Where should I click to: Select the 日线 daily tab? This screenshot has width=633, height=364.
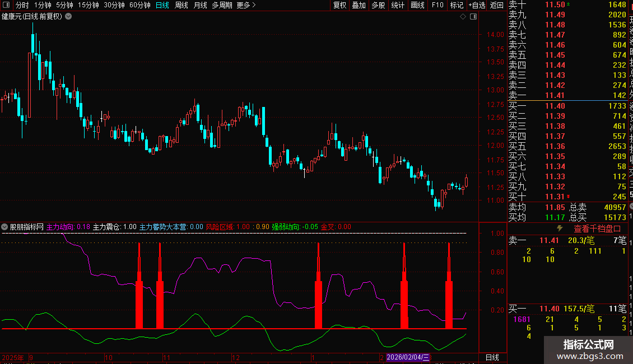click(x=162, y=5)
